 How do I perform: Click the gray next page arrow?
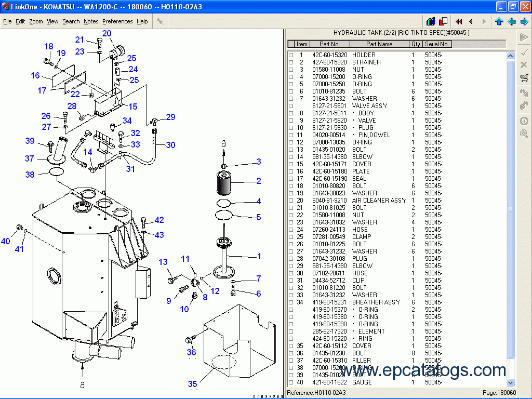pyautogui.click(x=484, y=22)
